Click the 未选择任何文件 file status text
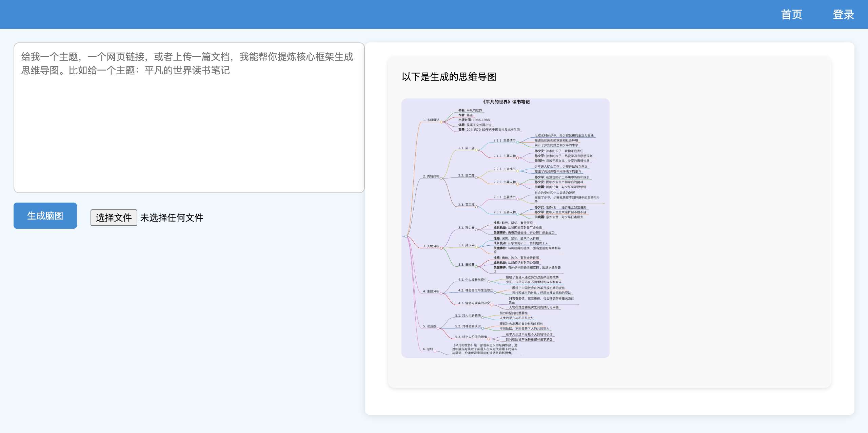The width and height of the screenshot is (868, 433). click(x=172, y=218)
